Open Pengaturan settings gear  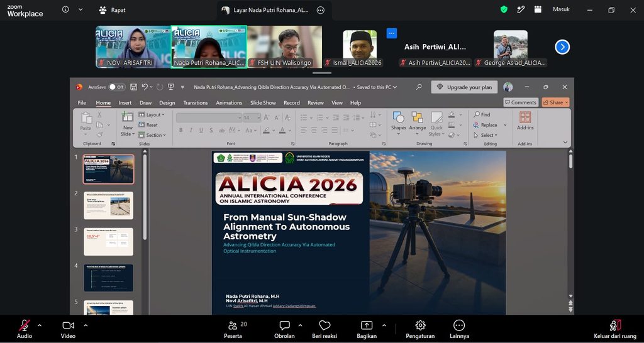tap(420, 329)
